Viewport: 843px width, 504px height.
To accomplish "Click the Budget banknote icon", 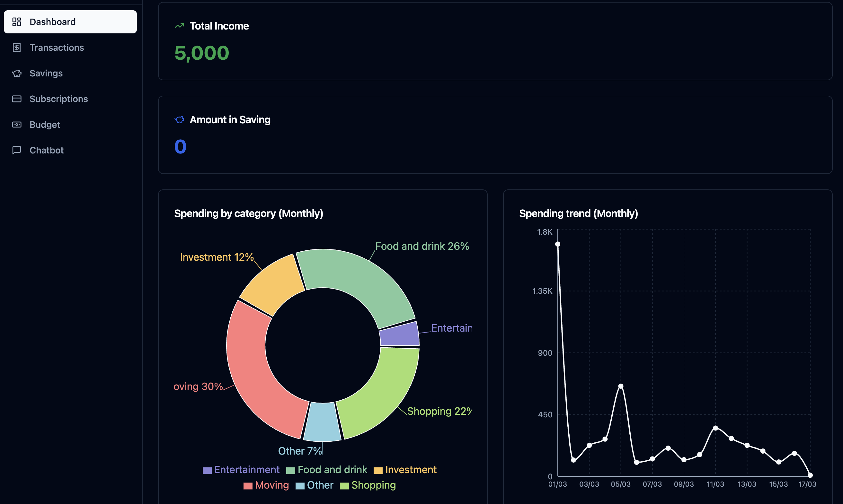I will coord(17,125).
